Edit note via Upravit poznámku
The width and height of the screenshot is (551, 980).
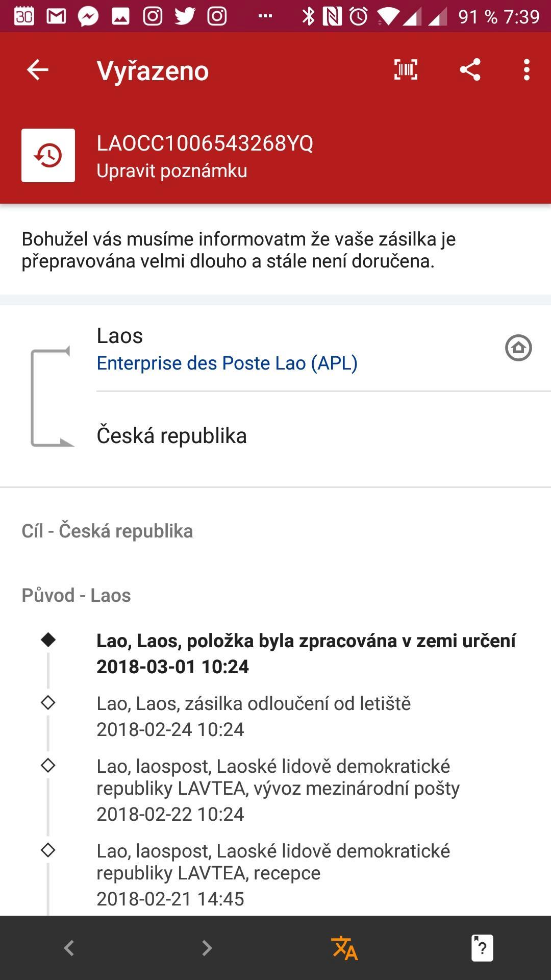pos(172,170)
